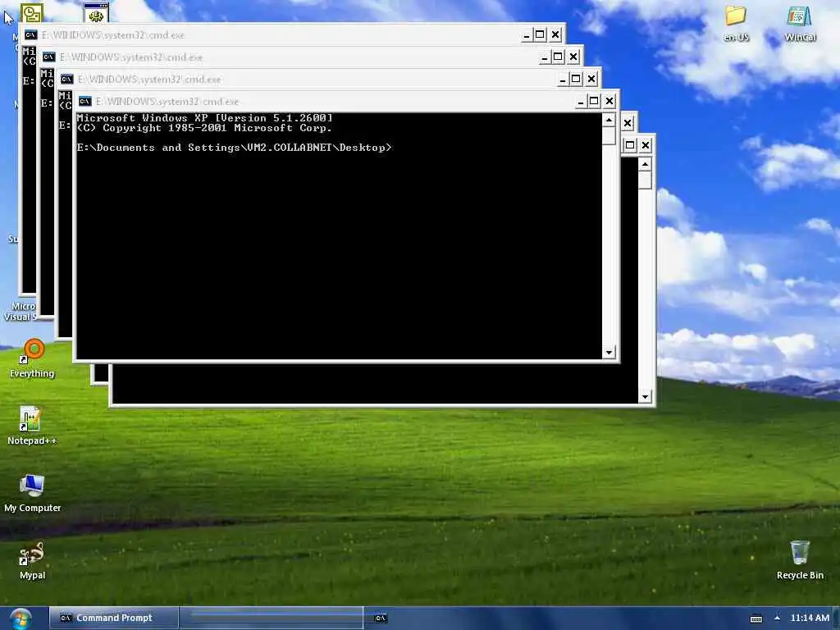Screen dimensions: 840x630
Task: Open the en-US folder on desktop
Action: [x=736, y=23]
